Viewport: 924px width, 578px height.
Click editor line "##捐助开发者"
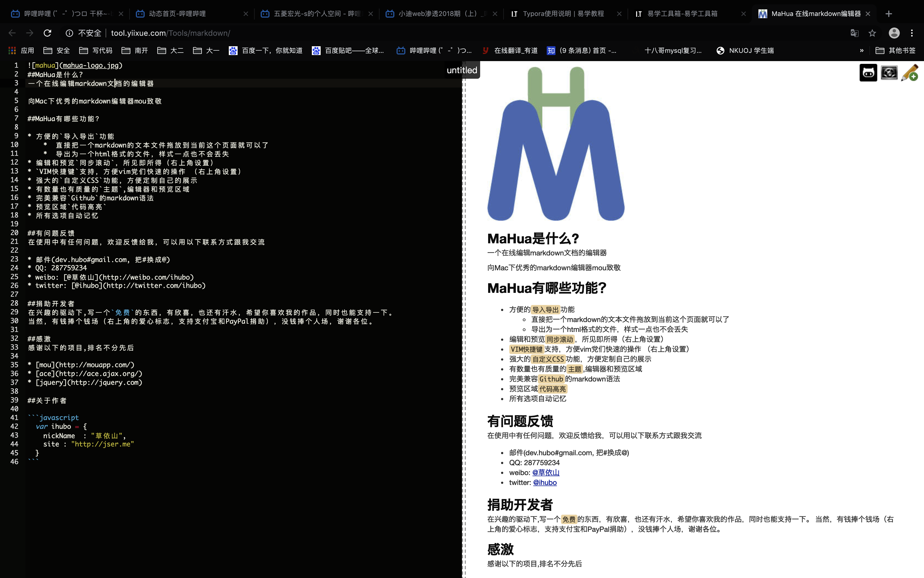pyautogui.click(x=51, y=304)
